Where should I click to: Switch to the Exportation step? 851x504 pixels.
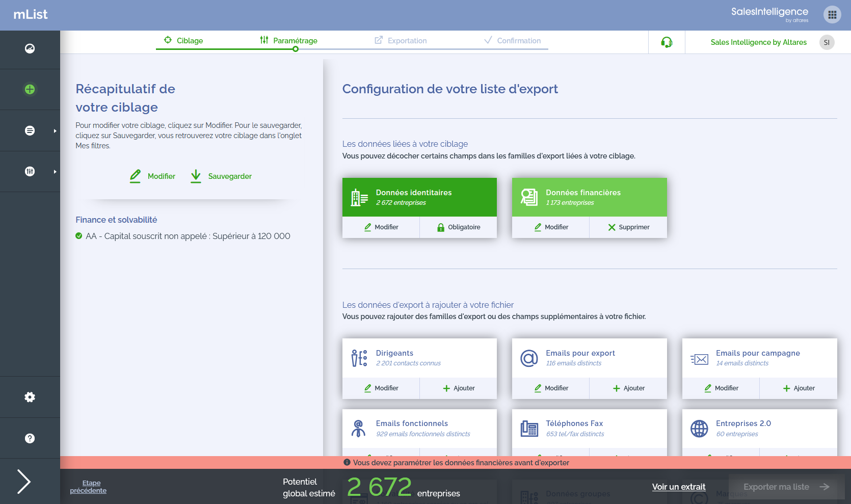(401, 40)
